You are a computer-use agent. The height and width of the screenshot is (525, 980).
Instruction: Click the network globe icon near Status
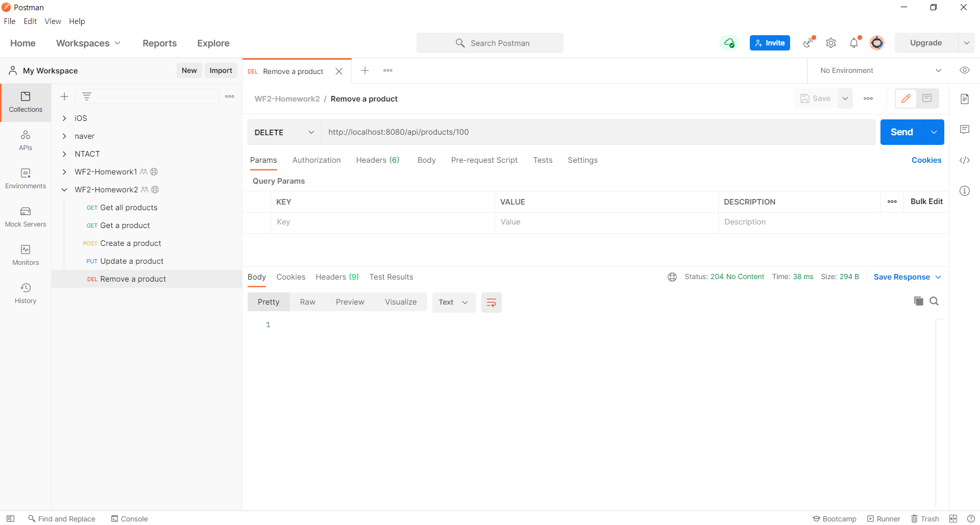point(672,277)
